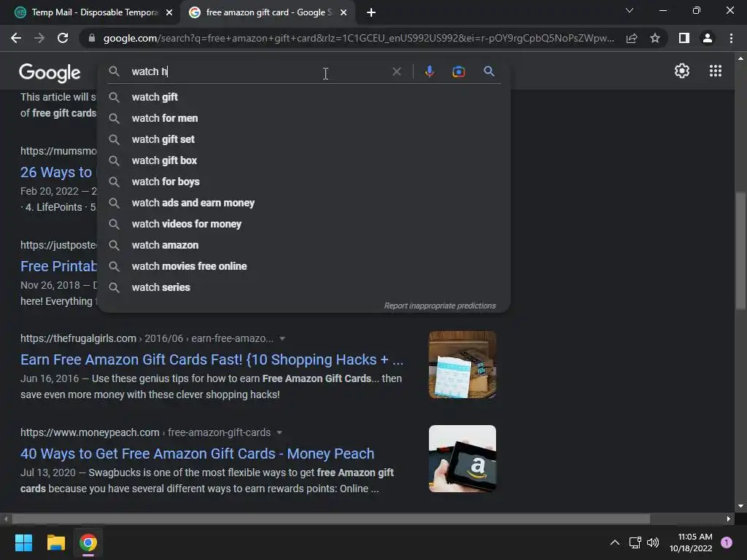Open Chrome three-dot menu

(x=731, y=38)
